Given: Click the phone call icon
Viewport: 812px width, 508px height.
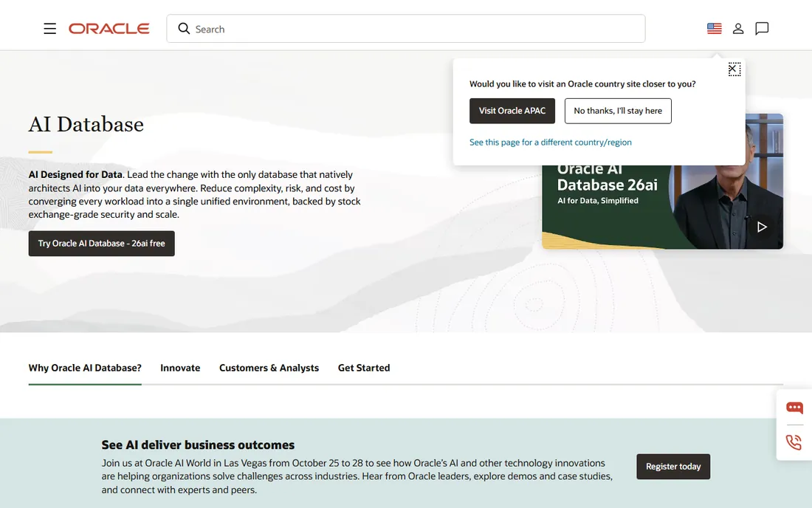Looking at the screenshot, I should pos(794,442).
